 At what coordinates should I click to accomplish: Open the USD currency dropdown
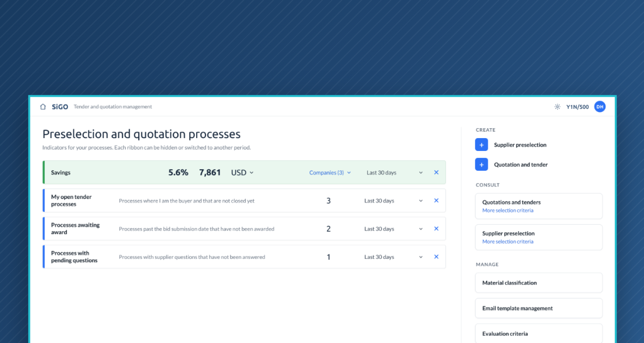coord(243,172)
